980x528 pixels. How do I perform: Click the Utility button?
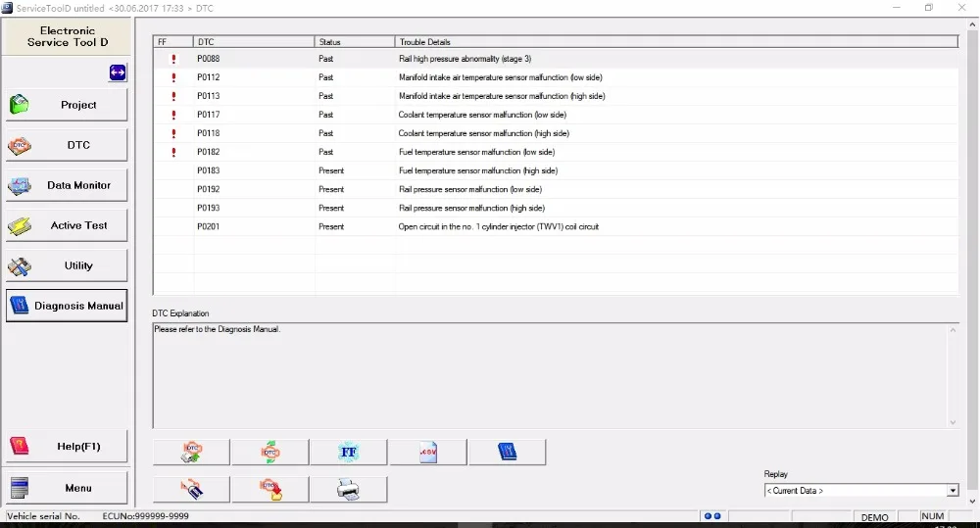pos(67,265)
